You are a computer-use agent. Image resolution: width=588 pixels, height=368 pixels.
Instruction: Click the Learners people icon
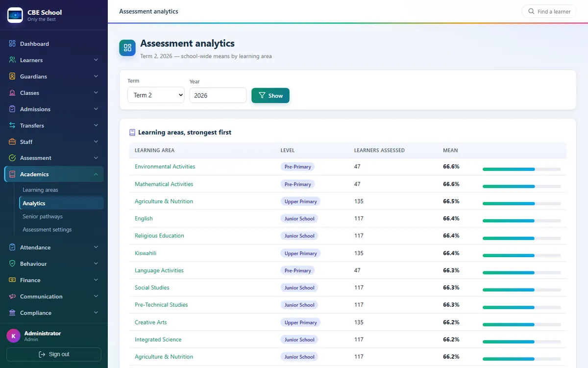(12, 60)
